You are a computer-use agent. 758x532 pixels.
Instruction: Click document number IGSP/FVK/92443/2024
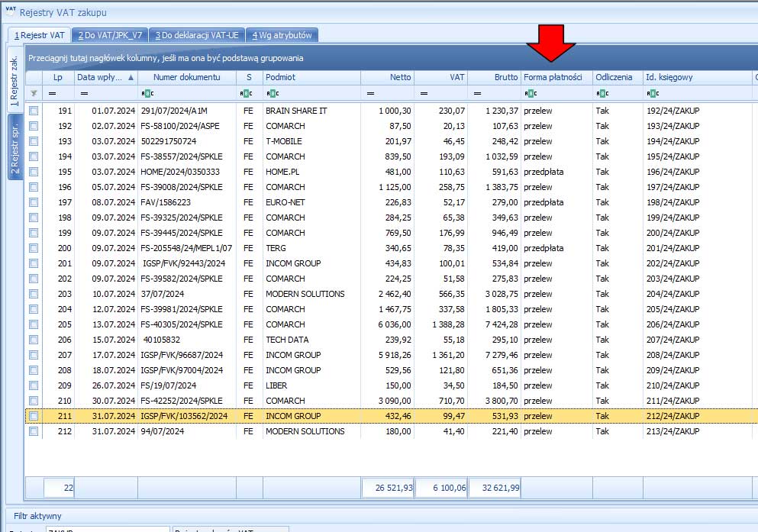[184, 263]
